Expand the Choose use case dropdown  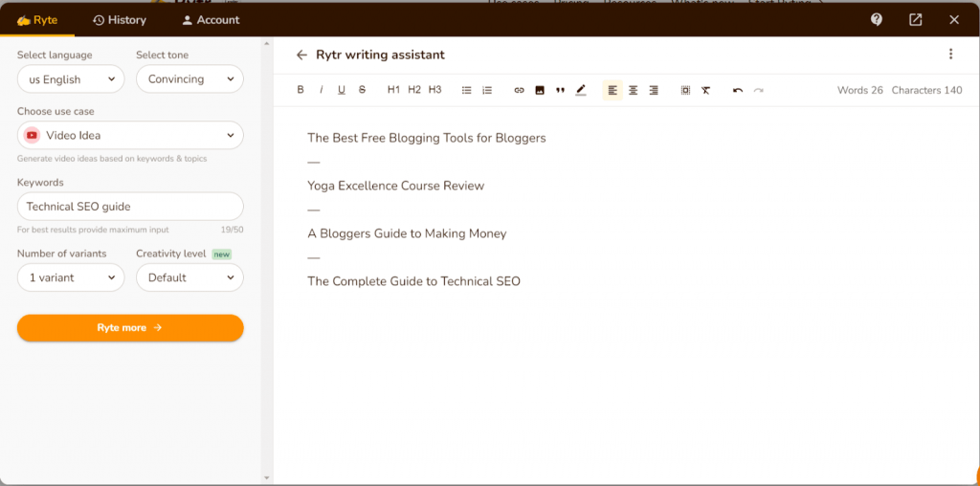point(130,136)
